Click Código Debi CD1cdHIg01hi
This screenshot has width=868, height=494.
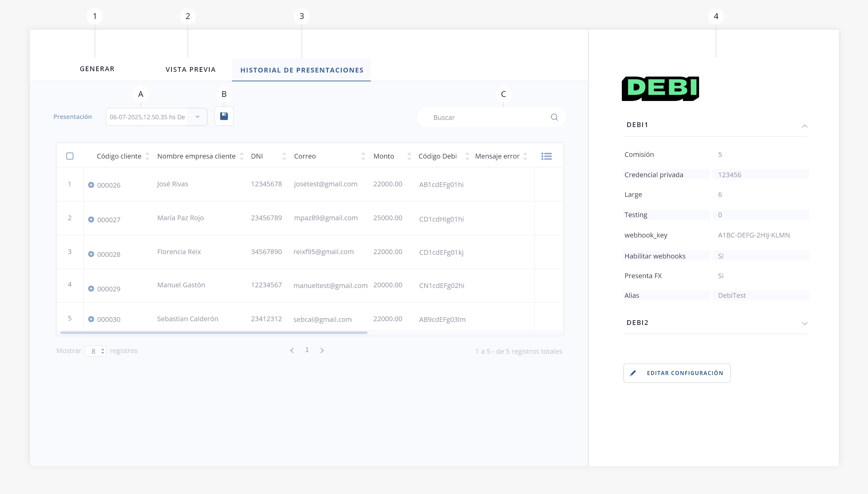(x=441, y=219)
